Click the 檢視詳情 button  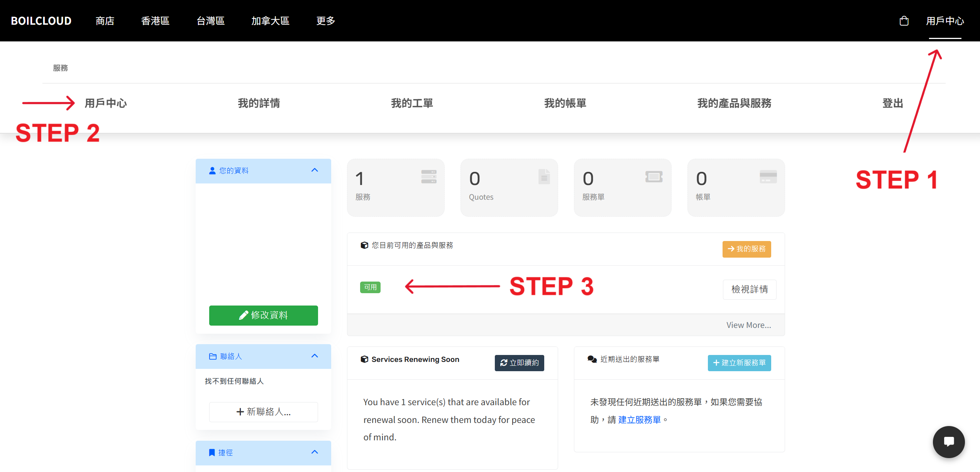[750, 289]
